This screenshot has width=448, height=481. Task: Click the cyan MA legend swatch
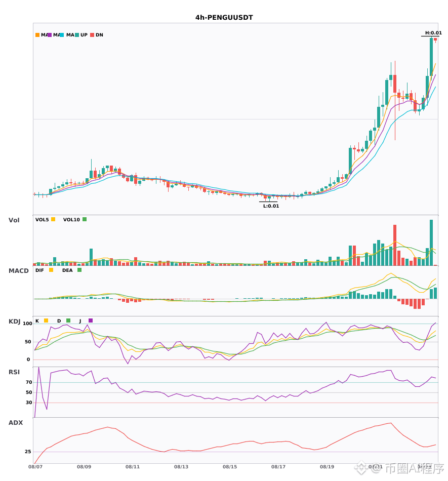coord(62,35)
